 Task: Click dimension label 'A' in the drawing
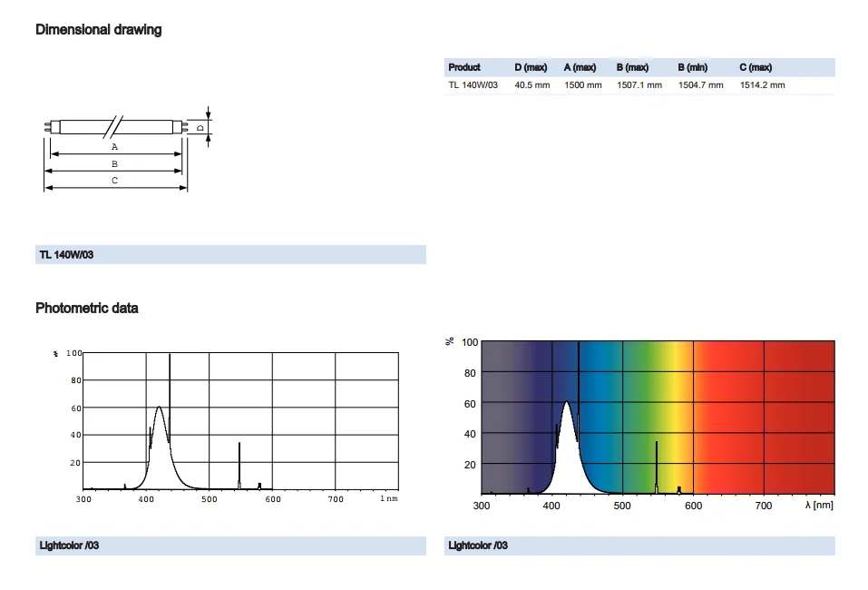coord(114,147)
